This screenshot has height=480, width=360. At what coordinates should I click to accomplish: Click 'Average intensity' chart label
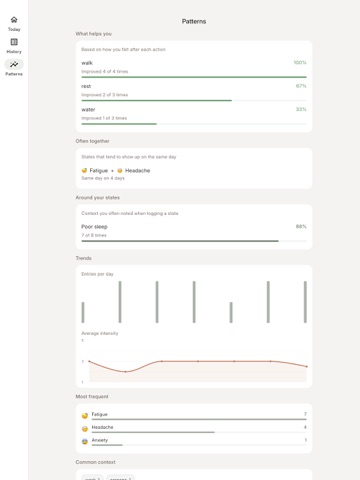(100, 333)
